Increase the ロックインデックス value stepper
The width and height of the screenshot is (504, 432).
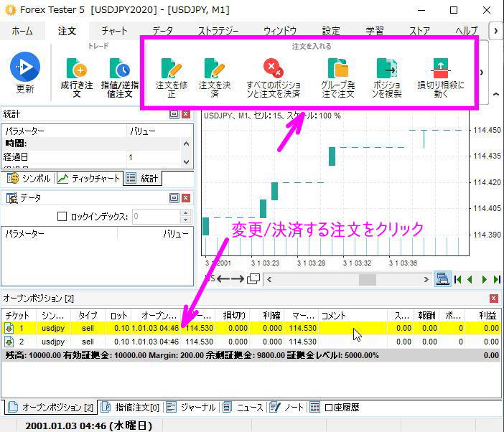click(186, 213)
